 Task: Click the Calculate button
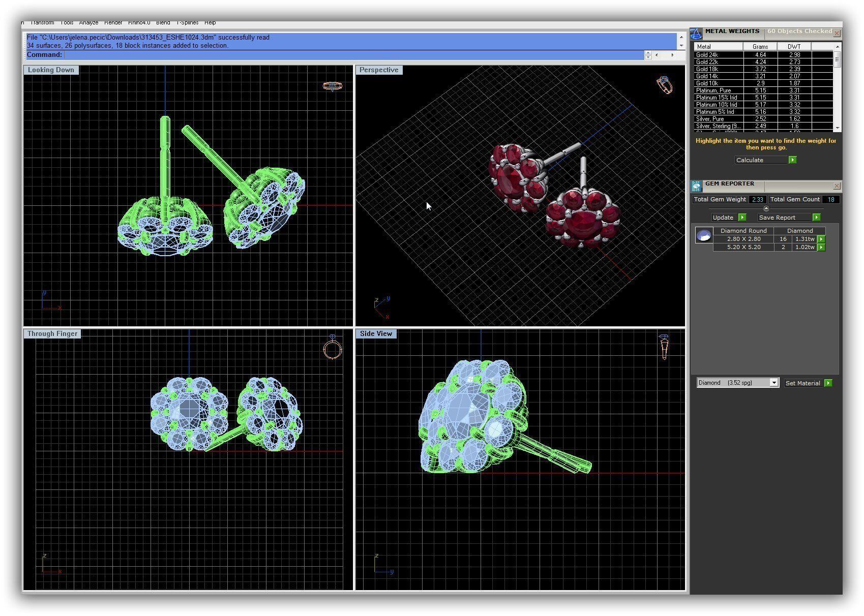tap(761, 160)
